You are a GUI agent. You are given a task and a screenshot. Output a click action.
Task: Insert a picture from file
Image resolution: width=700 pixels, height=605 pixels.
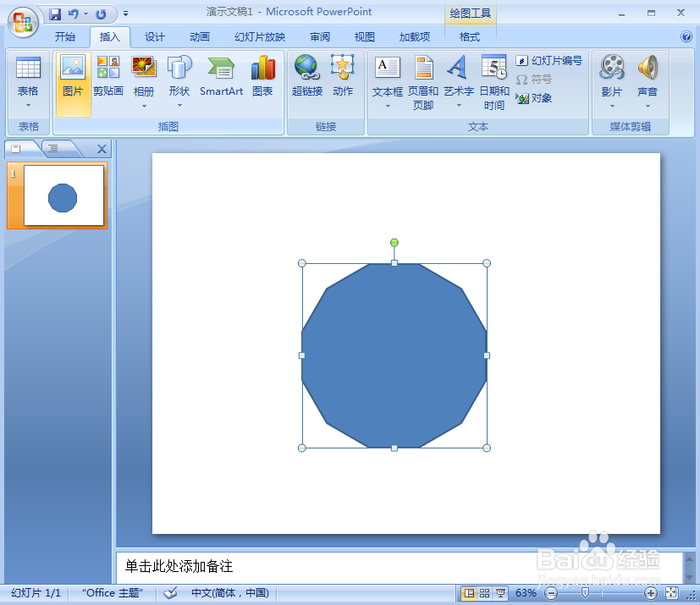[73, 84]
